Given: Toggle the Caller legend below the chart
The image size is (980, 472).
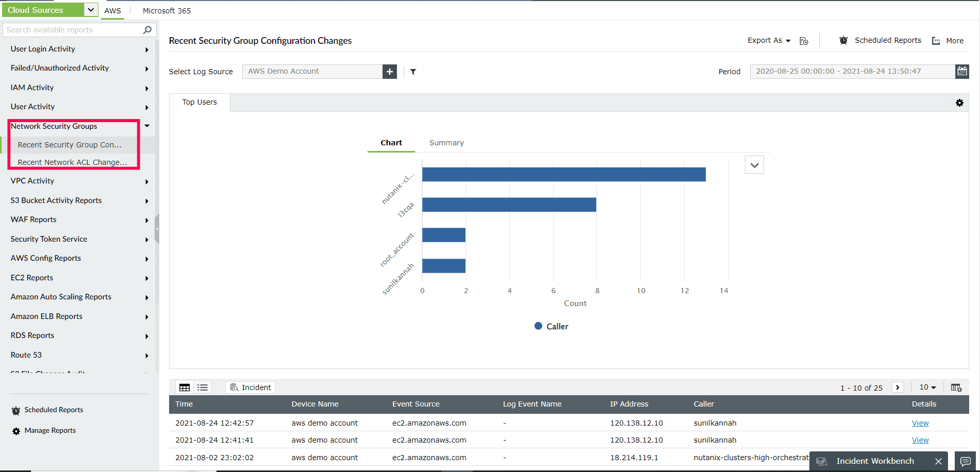Looking at the screenshot, I should [551, 326].
